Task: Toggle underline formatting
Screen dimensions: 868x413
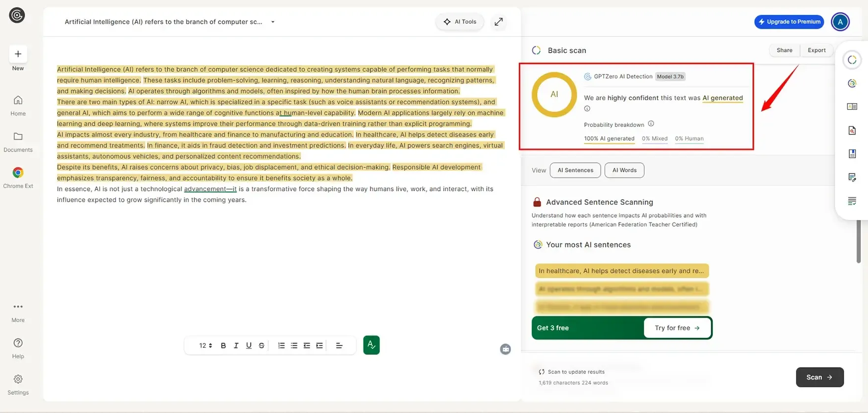Action: (249, 345)
